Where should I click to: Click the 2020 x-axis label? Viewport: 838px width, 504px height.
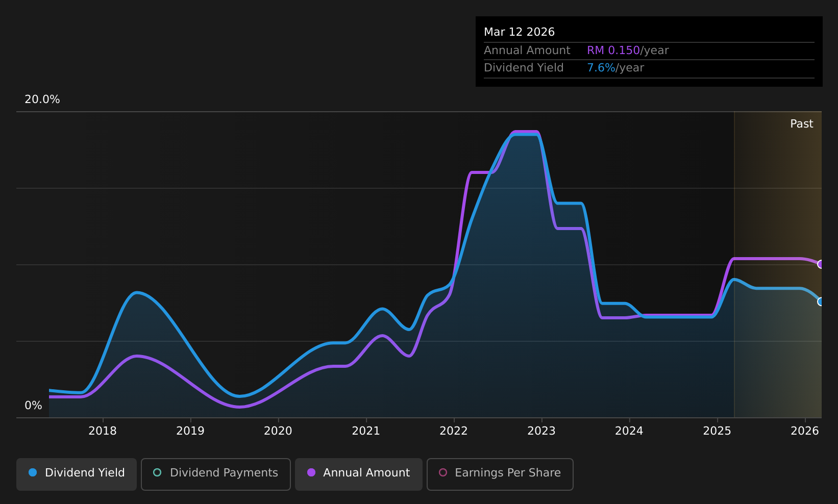pyautogui.click(x=278, y=431)
